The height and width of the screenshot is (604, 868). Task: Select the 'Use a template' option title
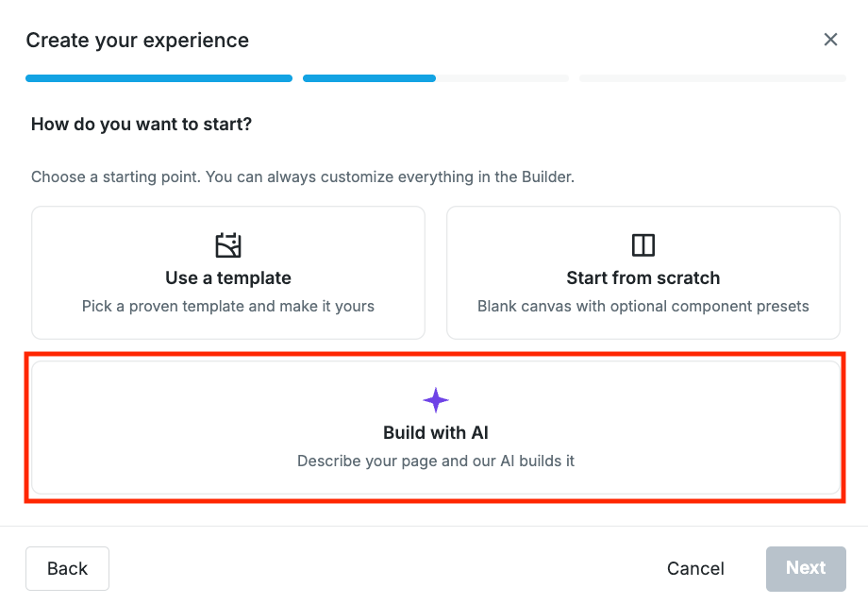click(x=228, y=277)
